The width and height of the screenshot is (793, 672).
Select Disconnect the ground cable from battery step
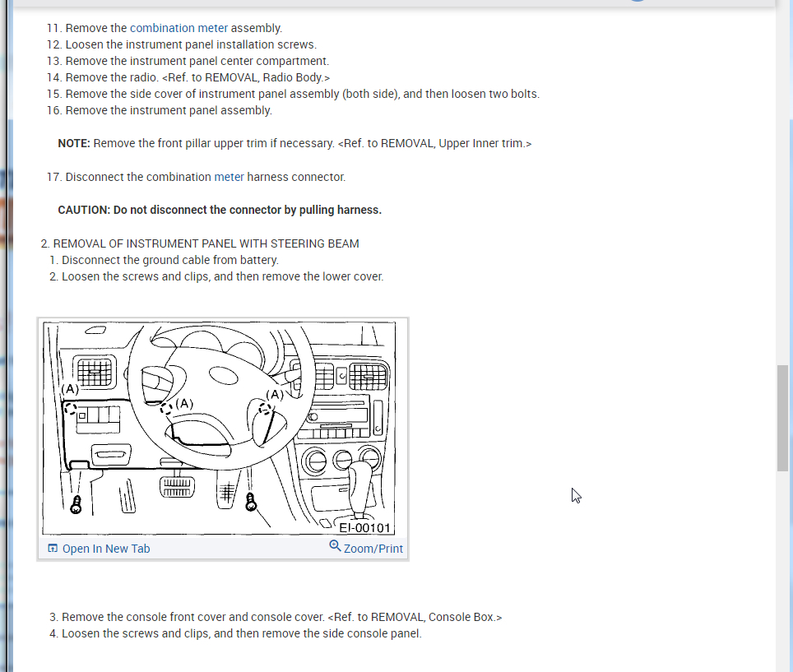point(164,260)
